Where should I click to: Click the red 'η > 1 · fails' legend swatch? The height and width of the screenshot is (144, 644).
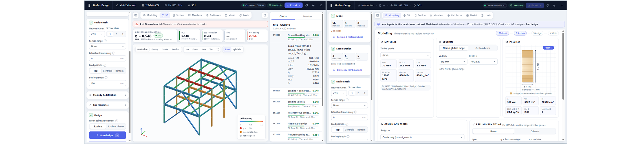[241, 128]
